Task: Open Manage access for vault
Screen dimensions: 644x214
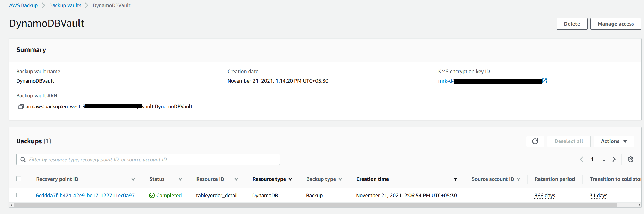Action: coord(616,24)
